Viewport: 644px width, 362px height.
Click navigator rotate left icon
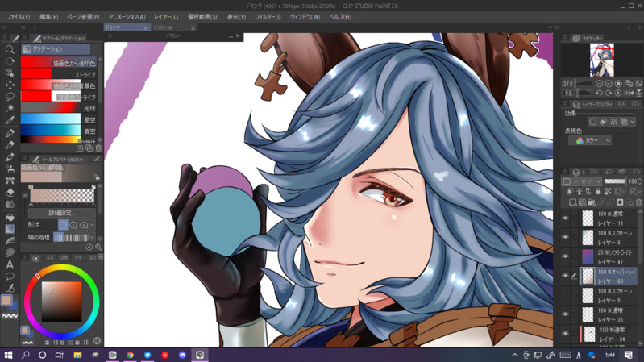[x=599, y=93]
